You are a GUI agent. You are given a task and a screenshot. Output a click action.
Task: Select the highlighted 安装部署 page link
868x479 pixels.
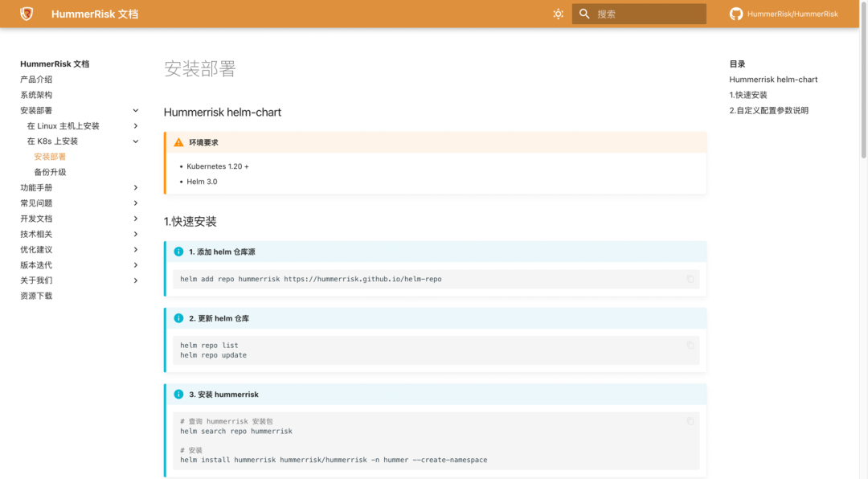tap(50, 157)
